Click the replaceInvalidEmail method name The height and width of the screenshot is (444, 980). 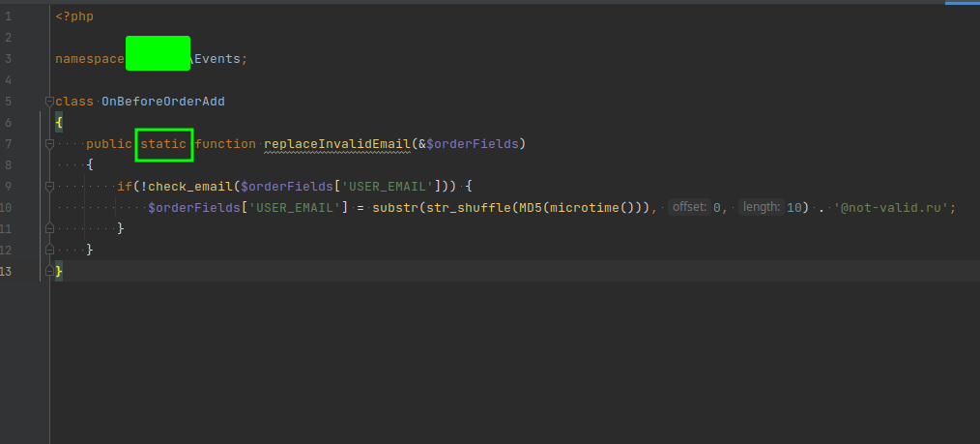click(337, 144)
